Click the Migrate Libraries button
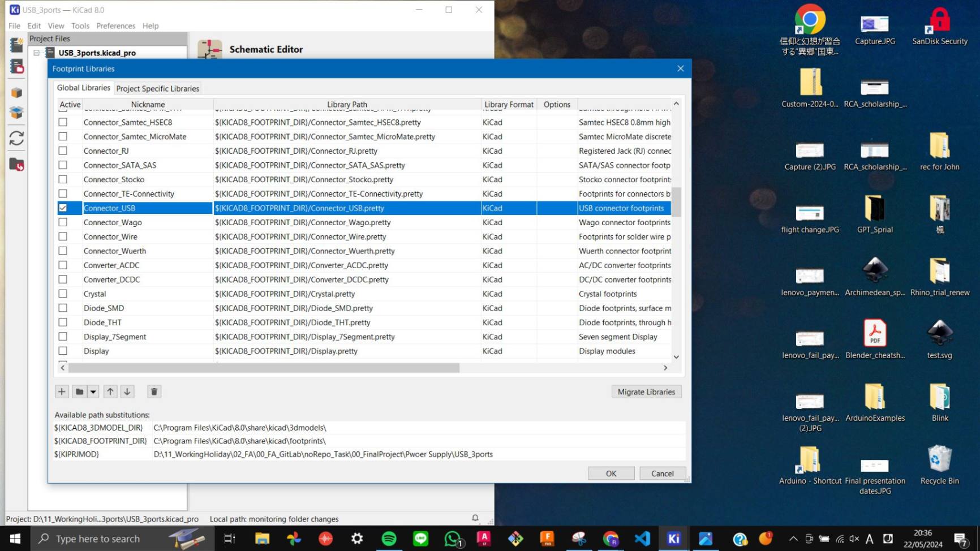Image resolution: width=980 pixels, height=551 pixels. [646, 391]
